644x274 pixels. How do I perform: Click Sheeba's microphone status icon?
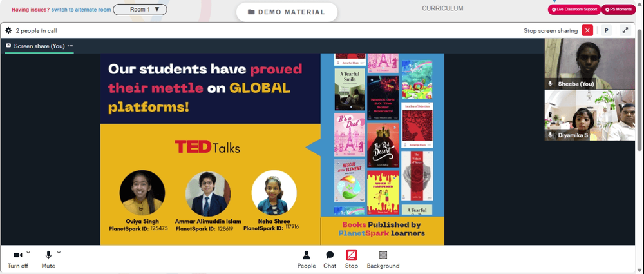click(x=551, y=84)
